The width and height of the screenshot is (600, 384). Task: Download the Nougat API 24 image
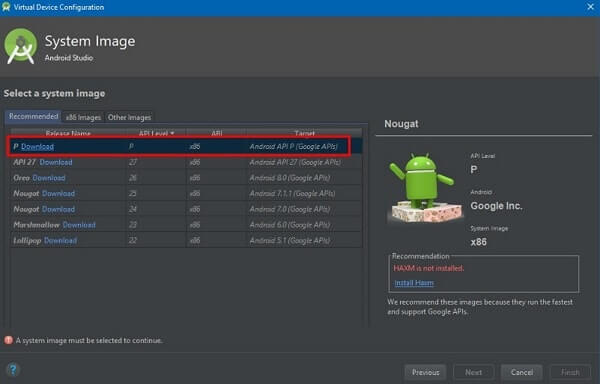pos(58,209)
